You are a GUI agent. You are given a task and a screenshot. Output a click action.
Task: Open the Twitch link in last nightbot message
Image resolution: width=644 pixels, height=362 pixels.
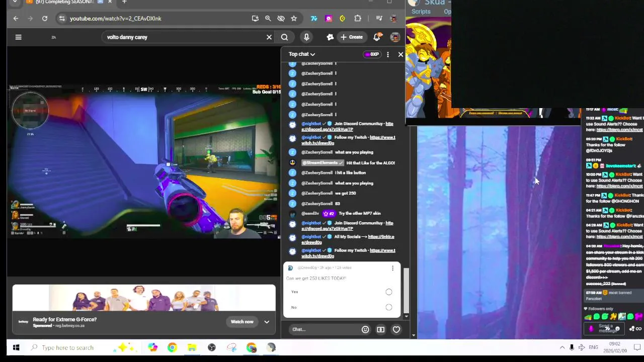[348, 253]
